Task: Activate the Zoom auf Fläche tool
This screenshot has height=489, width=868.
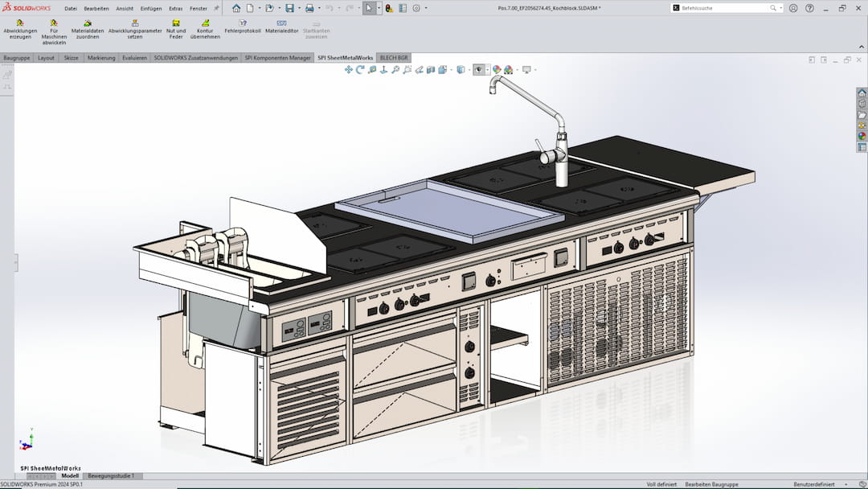Action: 407,70
